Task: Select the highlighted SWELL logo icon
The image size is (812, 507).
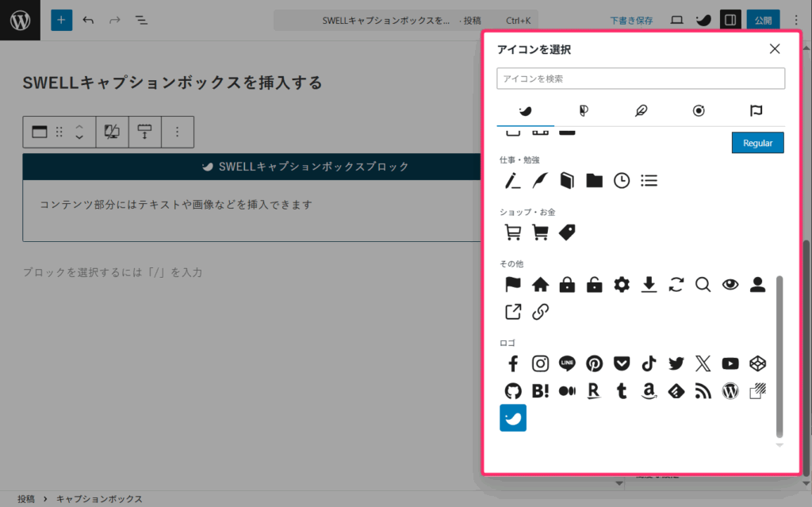Action: [x=513, y=418]
